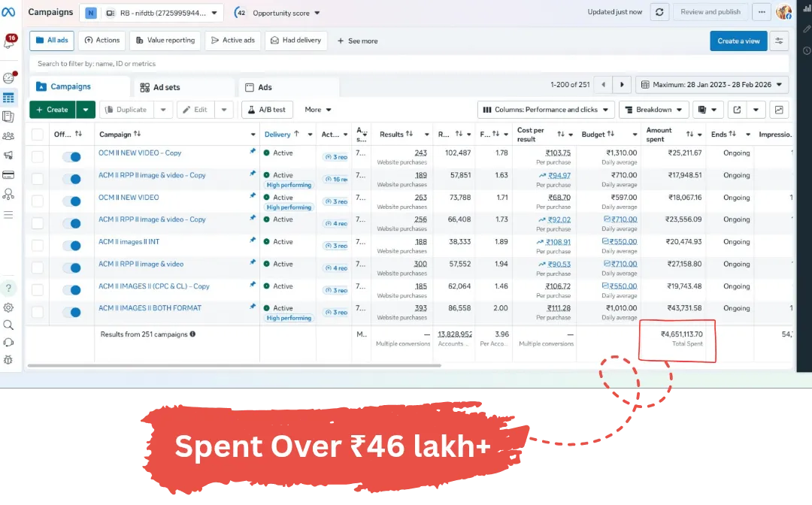Open three-dot more options near Review and publish
812x505 pixels.
click(761, 12)
